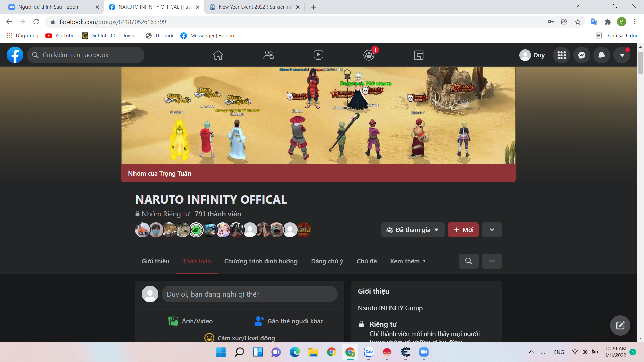Image resolution: width=644 pixels, height=362 pixels.
Task: Go back in browser history
Action: click(9, 22)
